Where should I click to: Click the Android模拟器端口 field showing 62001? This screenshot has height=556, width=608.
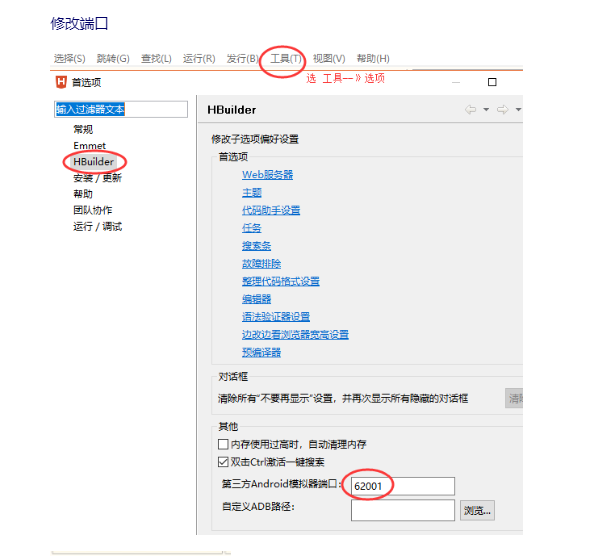coord(403,486)
